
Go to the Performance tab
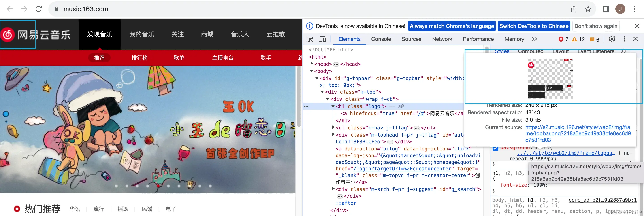pyautogui.click(x=478, y=39)
